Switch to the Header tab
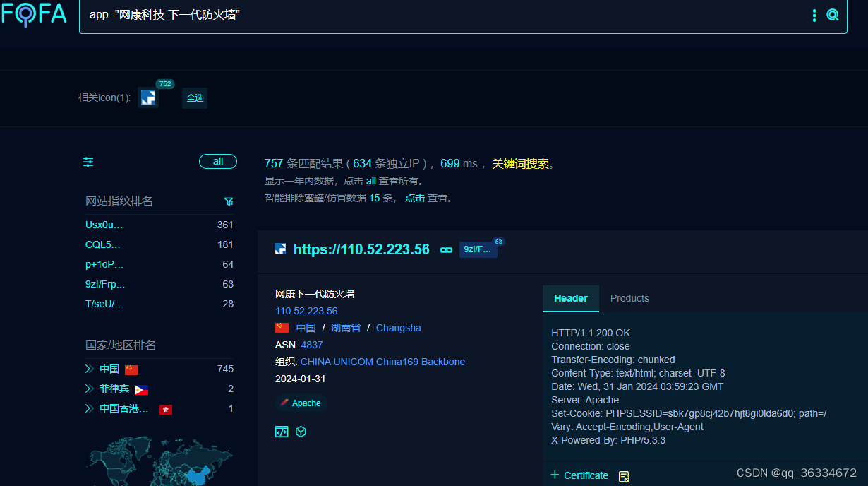 pyautogui.click(x=571, y=298)
